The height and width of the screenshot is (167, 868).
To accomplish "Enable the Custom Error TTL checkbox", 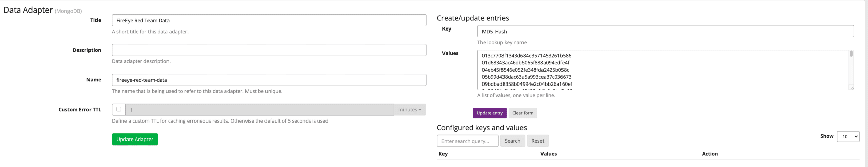I will pos(119,109).
